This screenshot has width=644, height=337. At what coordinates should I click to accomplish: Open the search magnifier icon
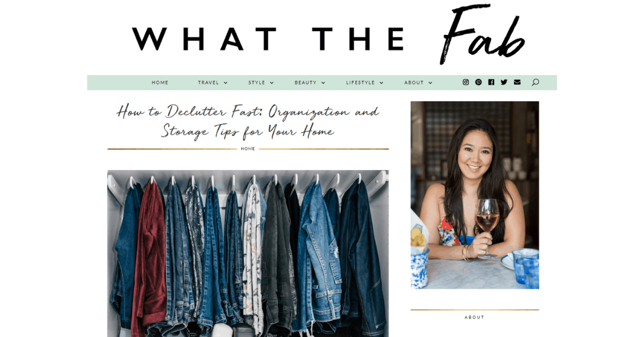point(535,82)
